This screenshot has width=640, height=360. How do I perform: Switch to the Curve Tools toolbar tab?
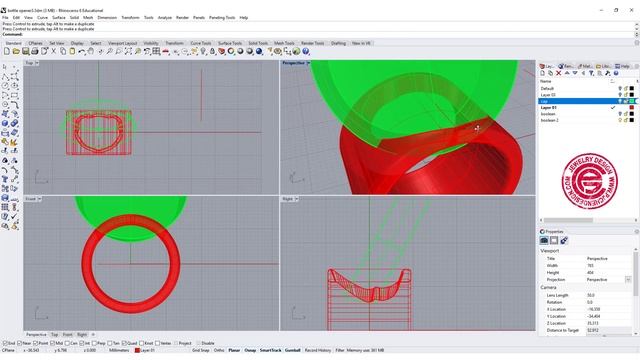pos(201,43)
